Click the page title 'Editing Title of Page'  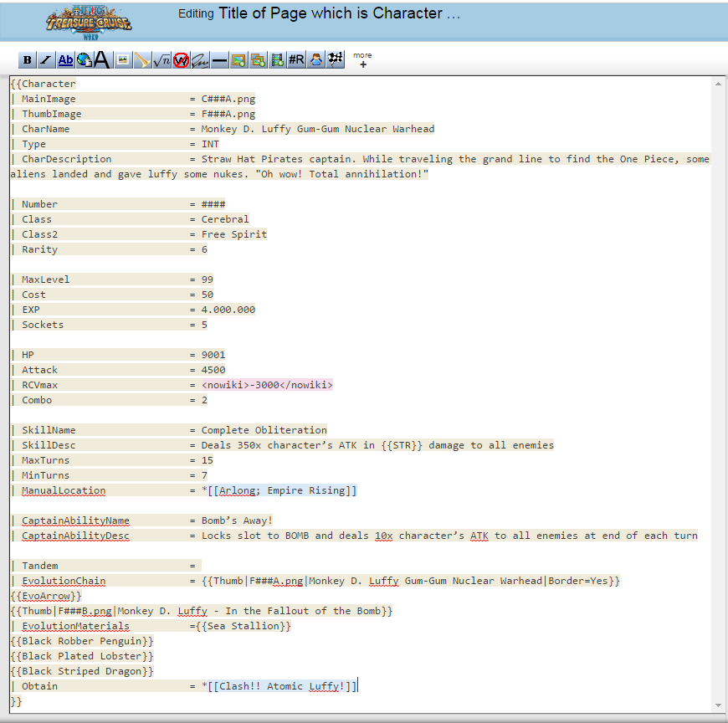click(319, 13)
